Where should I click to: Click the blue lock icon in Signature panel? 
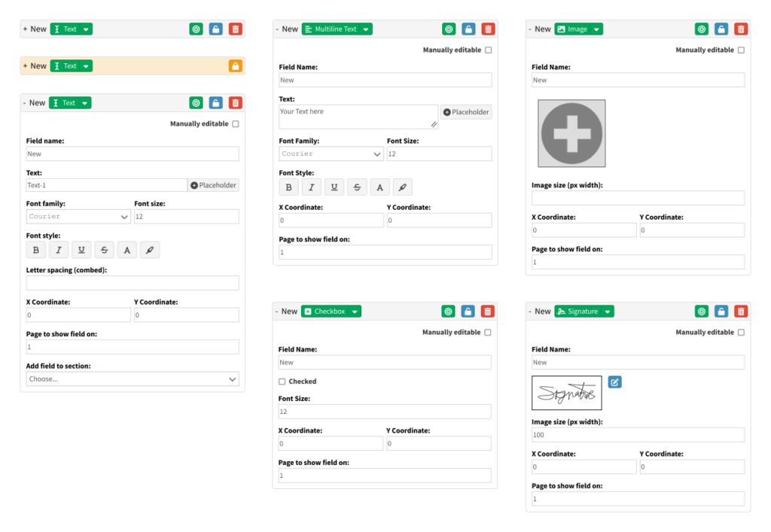(x=721, y=311)
